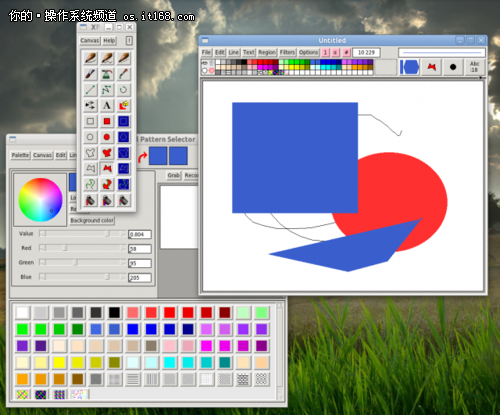Open the File menu of canvas window
This screenshot has height=415, width=500.
pos(206,52)
